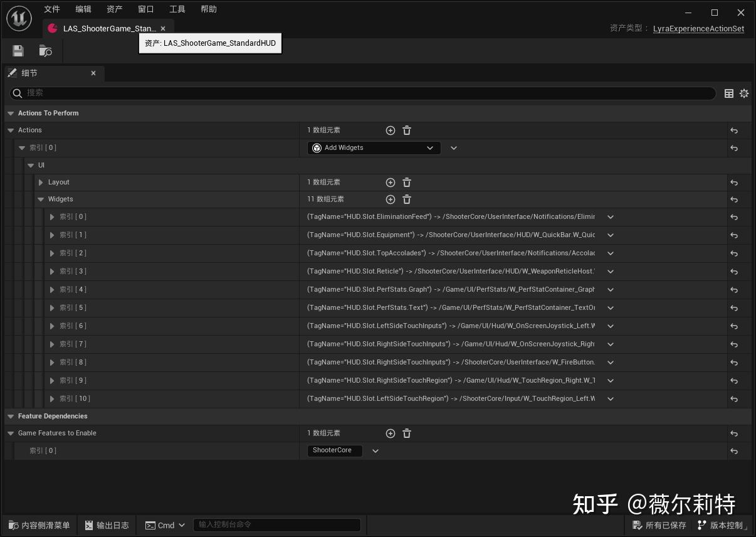Expand the HUD.Slot.Reticle widget entry

(x=53, y=271)
